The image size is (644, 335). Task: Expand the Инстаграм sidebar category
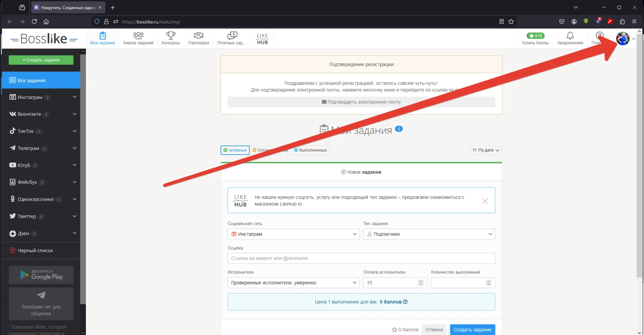tap(75, 97)
